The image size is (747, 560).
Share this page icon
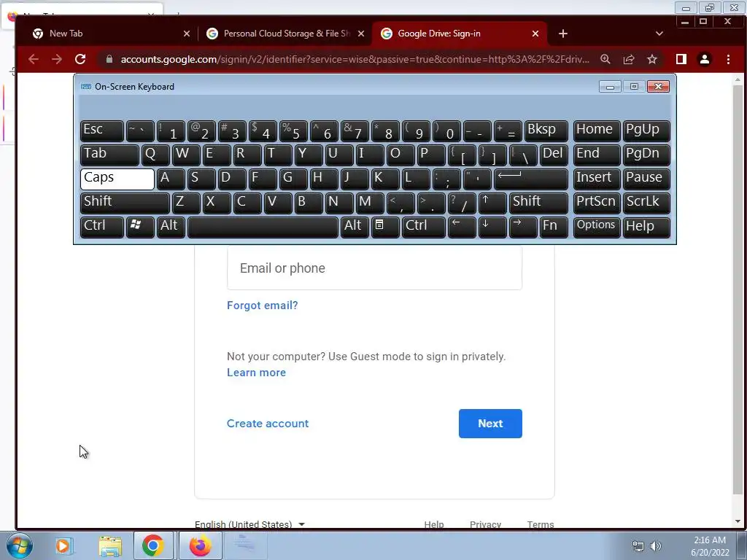click(x=628, y=59)
